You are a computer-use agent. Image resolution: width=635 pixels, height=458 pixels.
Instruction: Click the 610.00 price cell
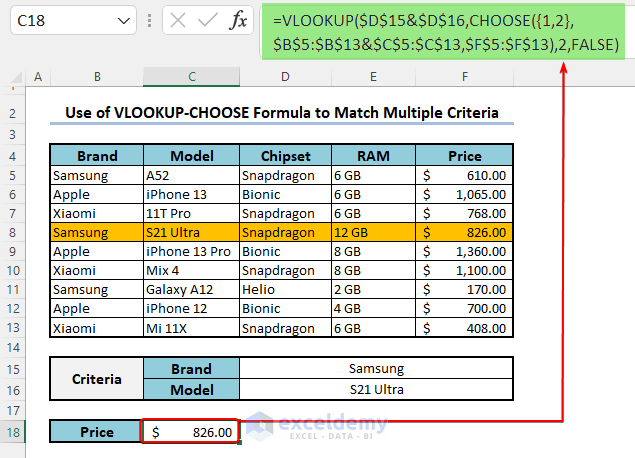(x=465, y=175)
